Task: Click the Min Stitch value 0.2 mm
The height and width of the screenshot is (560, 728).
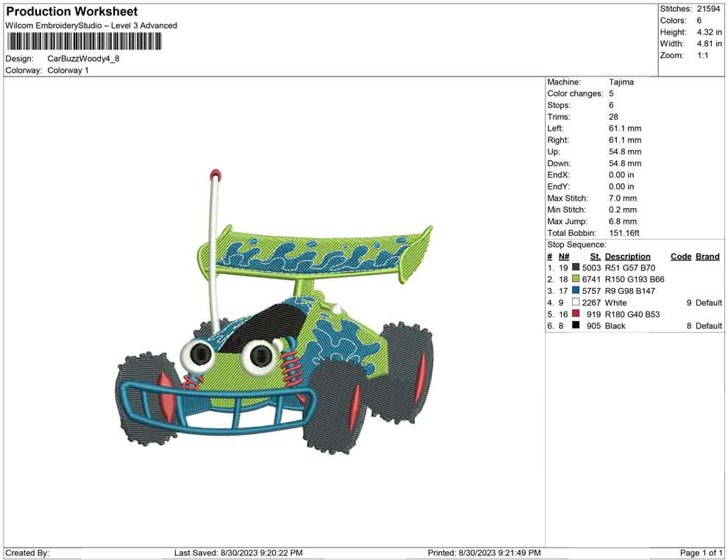Action: tap(623, 209)
